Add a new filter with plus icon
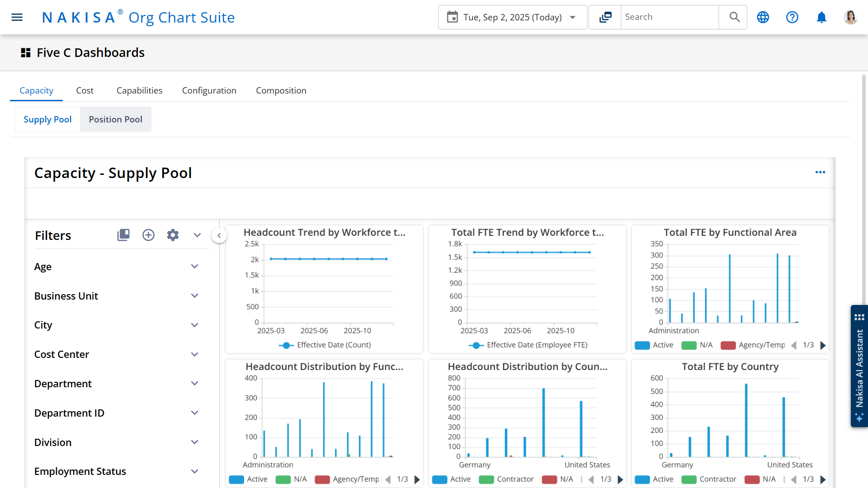This screenshot has width=868, height=488. [148, 235]
